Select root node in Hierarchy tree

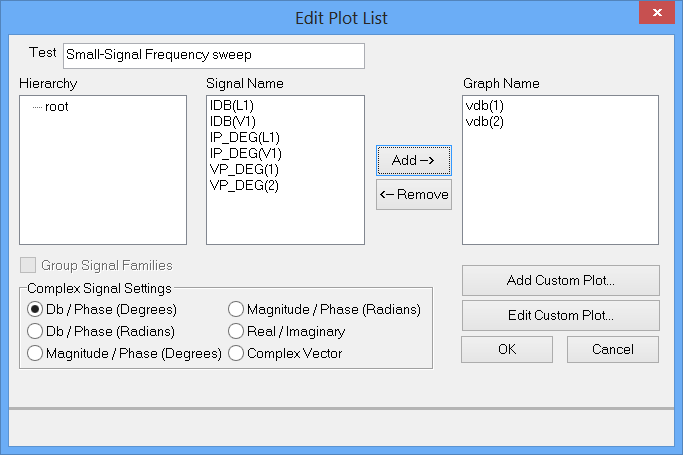pos(56,106)
